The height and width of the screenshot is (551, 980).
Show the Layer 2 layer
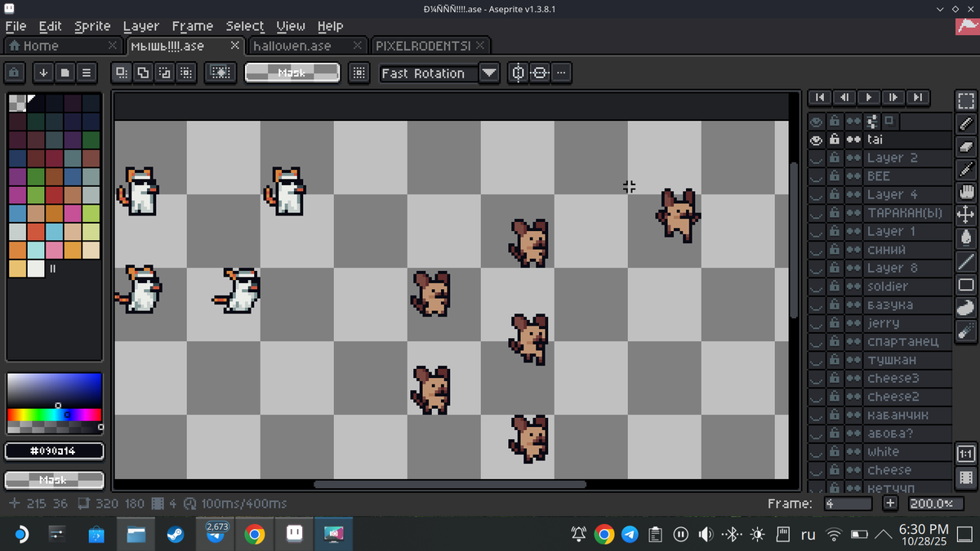[x=816, y=158]
